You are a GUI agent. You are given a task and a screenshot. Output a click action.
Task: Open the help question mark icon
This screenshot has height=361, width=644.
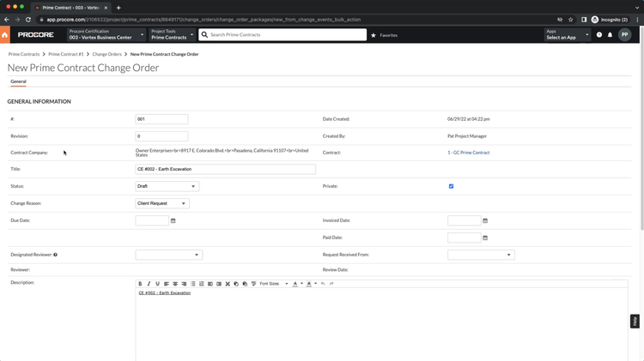point(599,35)
